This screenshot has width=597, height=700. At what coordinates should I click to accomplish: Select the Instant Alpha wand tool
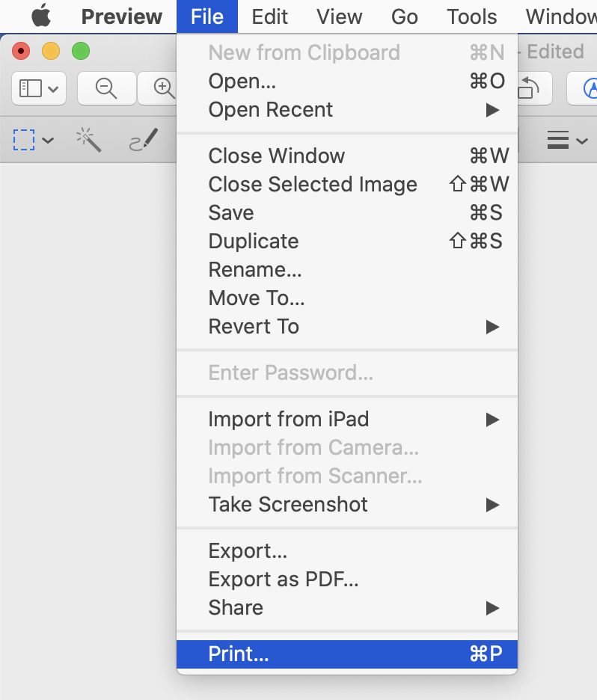pos(89,140)
